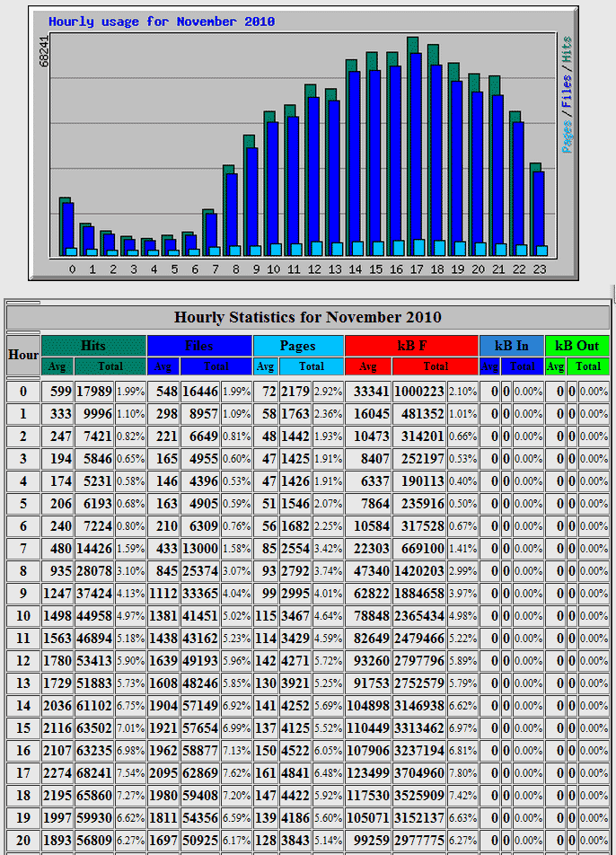616x855 pixels.
Task: Click the 'Total' subheader under kB Out
Action: click(x=588, y=366)
